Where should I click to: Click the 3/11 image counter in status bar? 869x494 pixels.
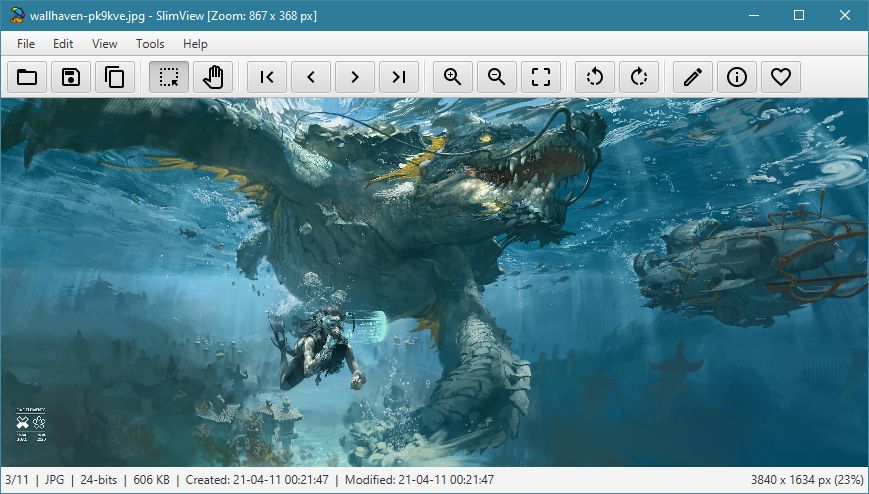point(17,480)
